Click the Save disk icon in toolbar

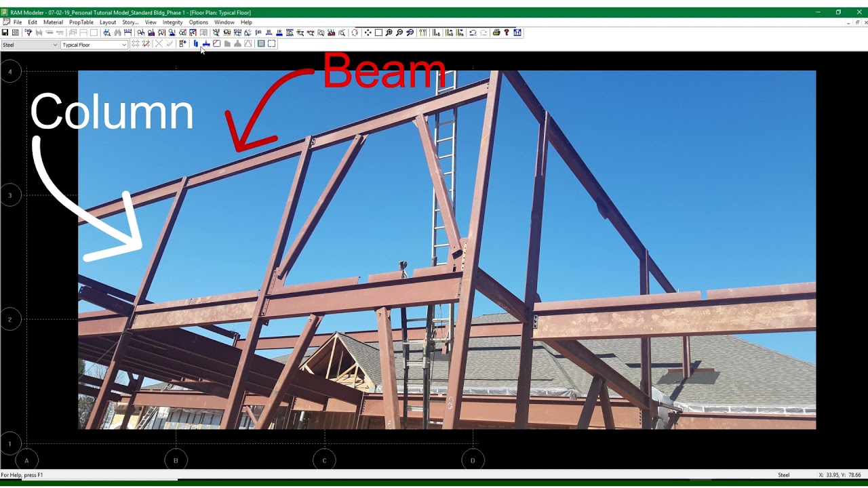click(5, 33)
